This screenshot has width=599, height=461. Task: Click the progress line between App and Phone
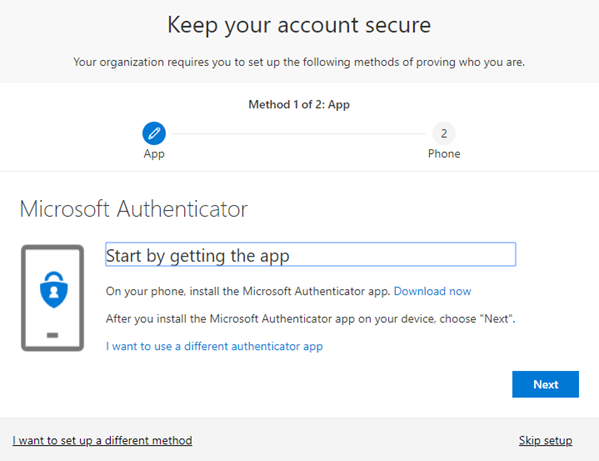pyautogui.click(x=299, y=134)
